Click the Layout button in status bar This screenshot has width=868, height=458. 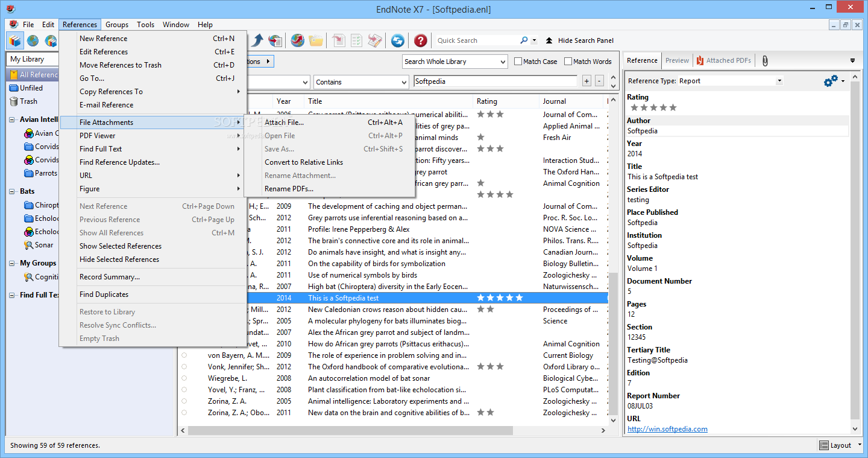[x=839, y=445]
